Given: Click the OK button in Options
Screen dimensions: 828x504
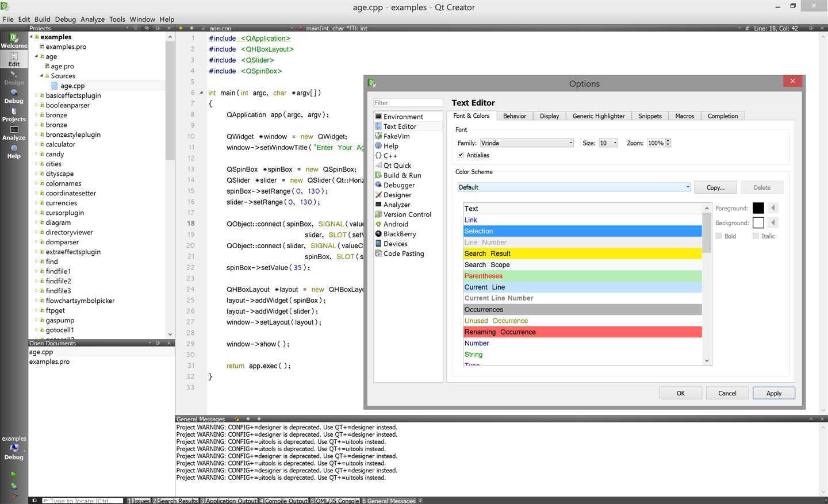Looking at the screenshot, I should (681, 393).
